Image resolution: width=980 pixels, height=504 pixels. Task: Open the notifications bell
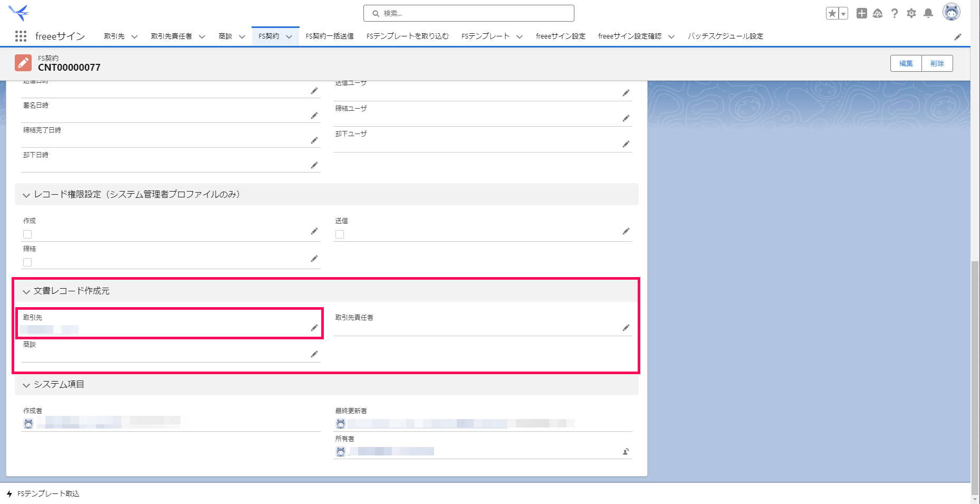(x=928, y=13)
